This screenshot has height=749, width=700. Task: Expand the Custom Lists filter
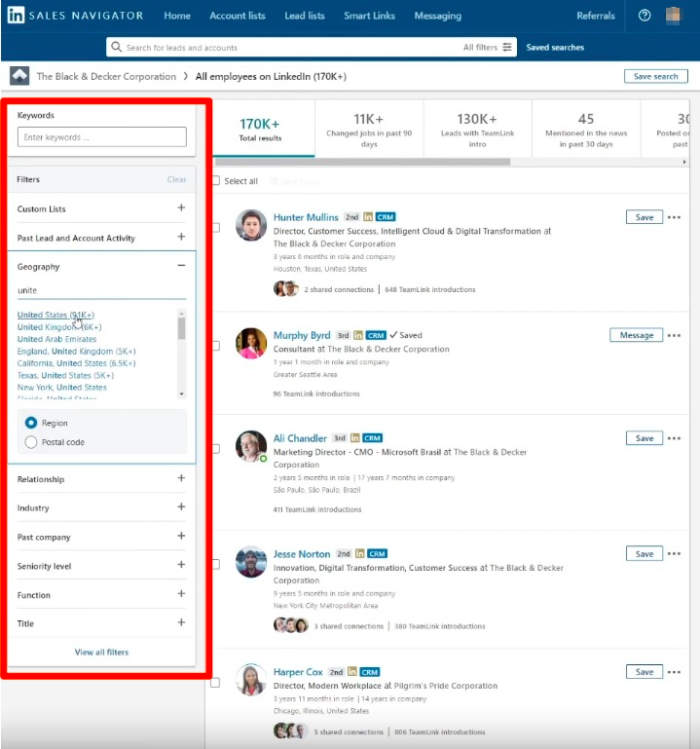click(181, 207)
